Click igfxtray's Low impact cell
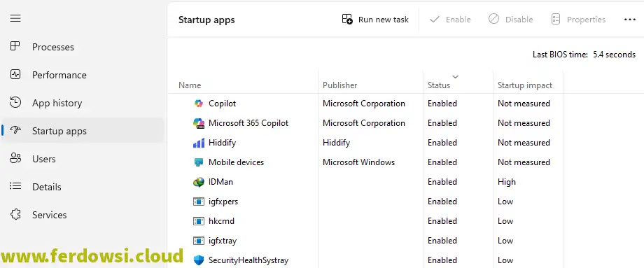 pos(505,241)
